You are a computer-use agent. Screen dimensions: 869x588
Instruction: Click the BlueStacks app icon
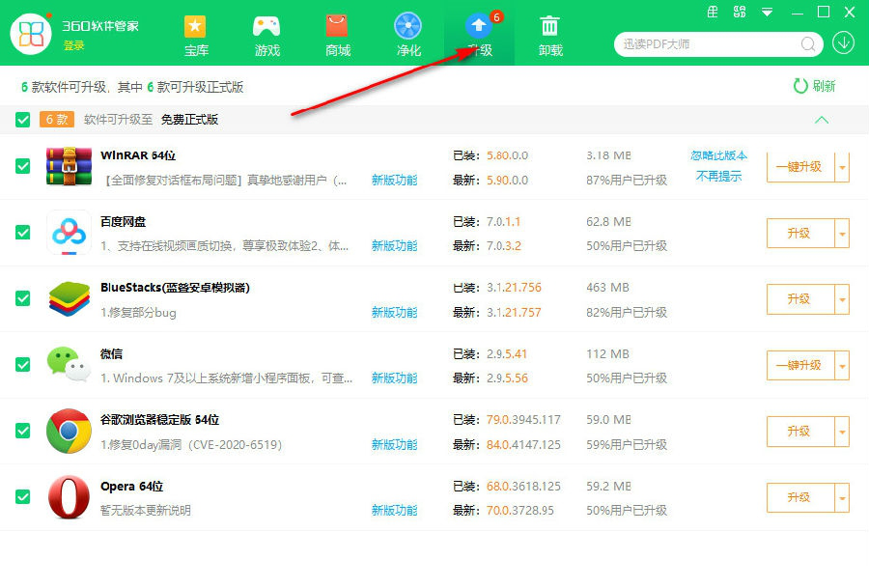69,298
